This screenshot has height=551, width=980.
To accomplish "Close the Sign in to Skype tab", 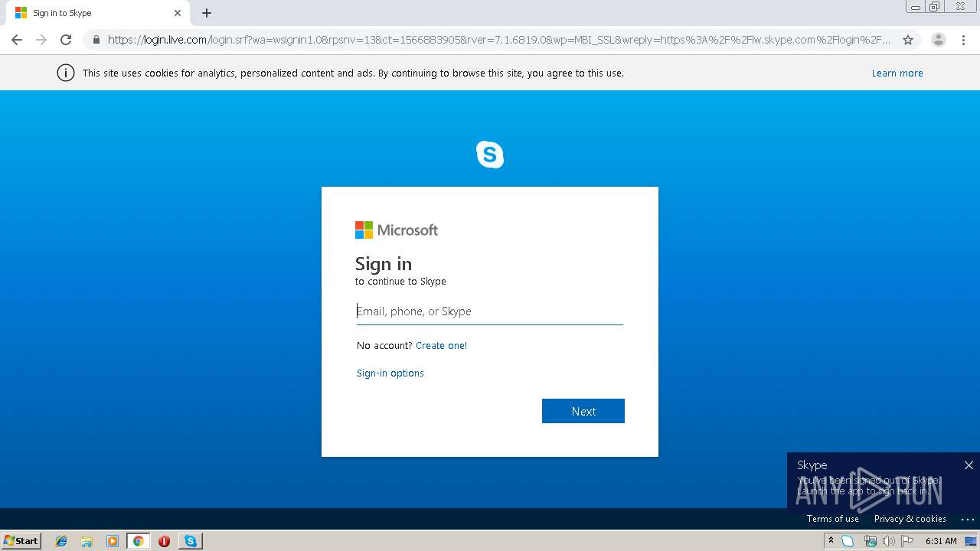I will (178, 13).
